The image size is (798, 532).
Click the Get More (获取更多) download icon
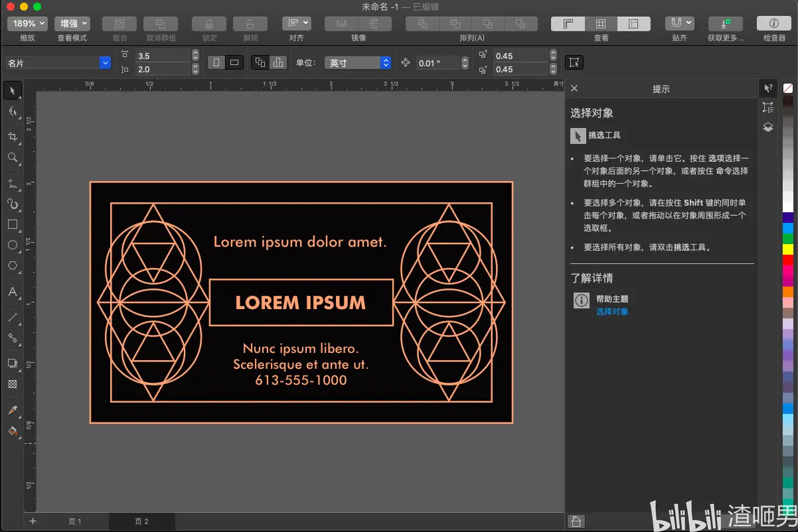coord(726,23)
